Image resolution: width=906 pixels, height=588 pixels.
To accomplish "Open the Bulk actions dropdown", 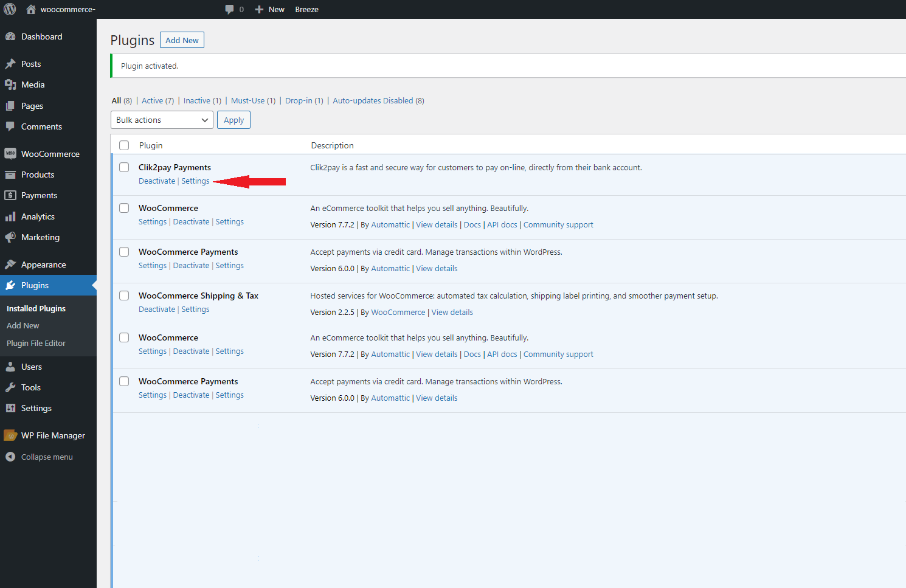I will pos(162,120).
